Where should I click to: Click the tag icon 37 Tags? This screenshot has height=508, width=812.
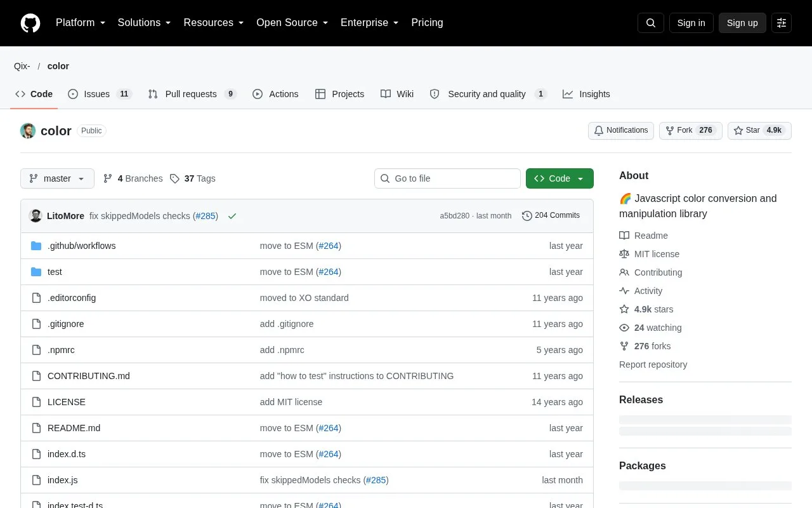point(192,178)
